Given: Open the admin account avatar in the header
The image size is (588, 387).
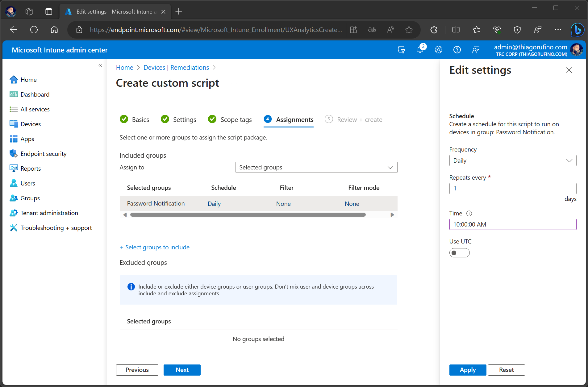Looking at the screenshot, I should tap(577, 50).
